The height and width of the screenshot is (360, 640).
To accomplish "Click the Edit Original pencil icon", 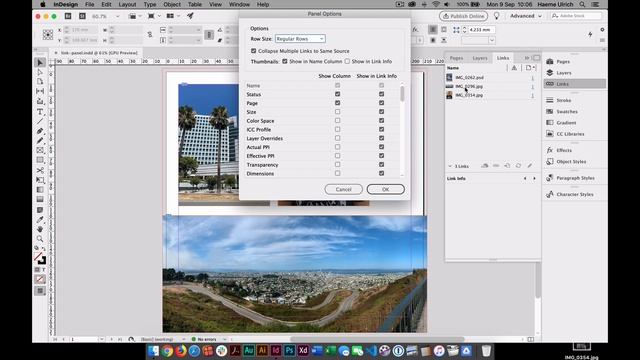I will click(x=529, y=166).
